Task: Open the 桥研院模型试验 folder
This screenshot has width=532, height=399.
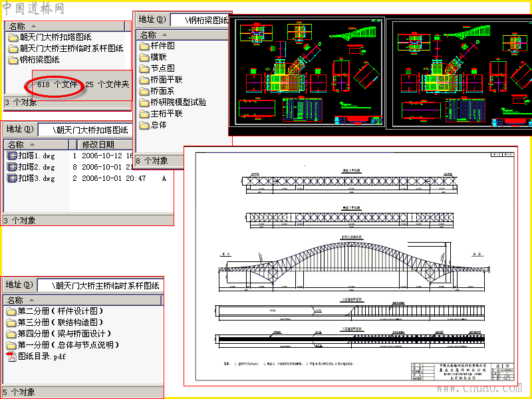Action: (x=173, y=102)
